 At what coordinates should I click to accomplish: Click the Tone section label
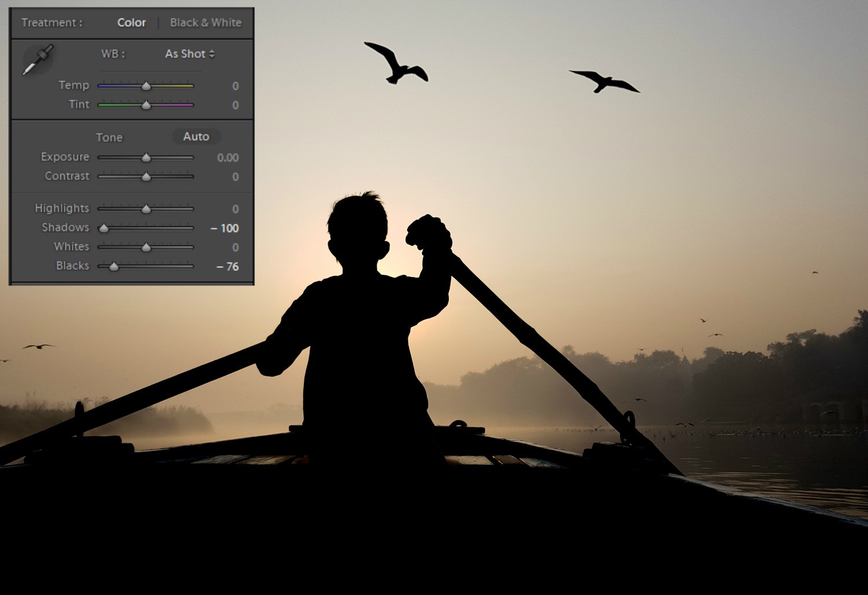(x=109, y=138)
